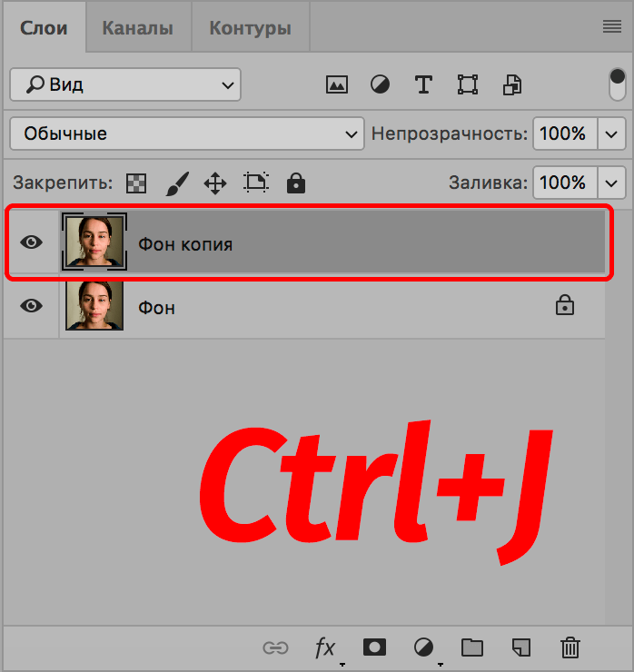Add a layer mask
Image resolution: width=634 pixels, height=672 pixels.
tap(374, 647)
